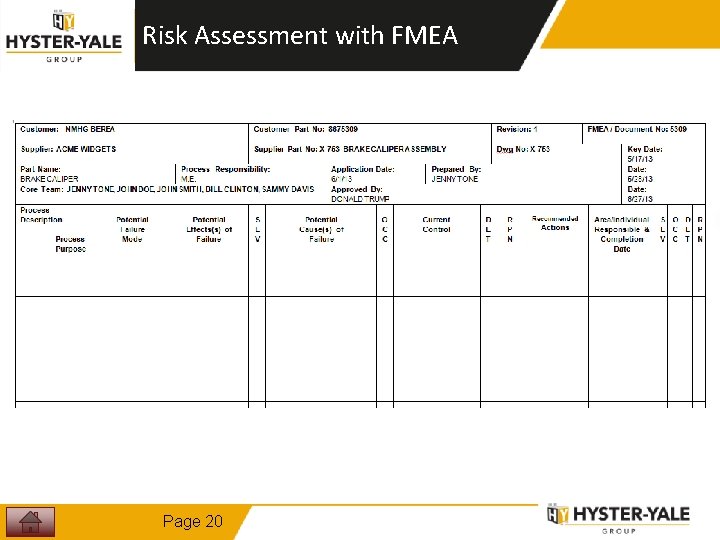
Task: Click the 'Part Name:' label
Action: coord(40,169)
